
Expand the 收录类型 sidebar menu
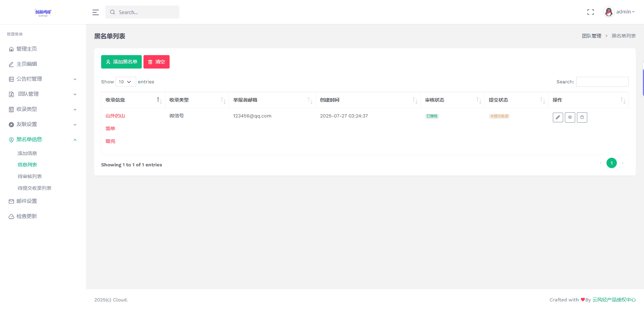click(x=43, y=109)
